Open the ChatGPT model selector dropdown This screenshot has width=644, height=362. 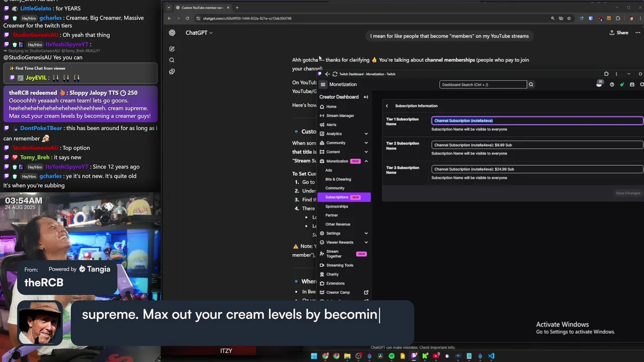coord(199,33)
